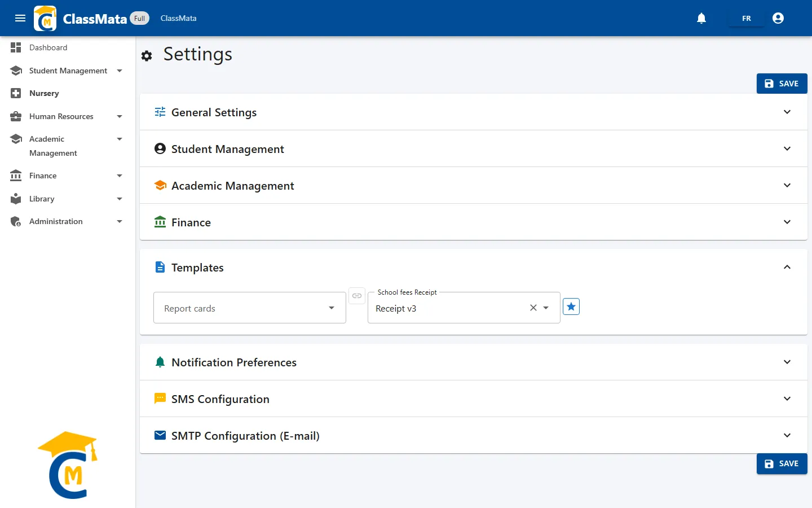Switch language with the FR button
The height and width of the screenshot is (508, 812).
747,18
